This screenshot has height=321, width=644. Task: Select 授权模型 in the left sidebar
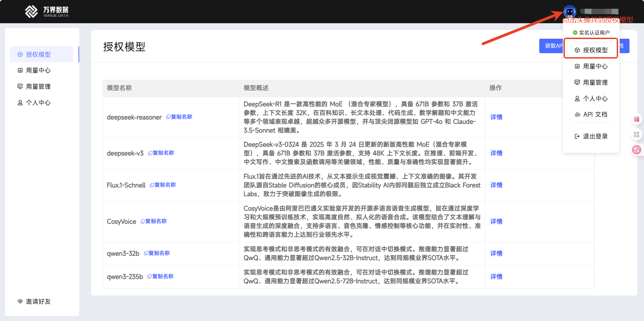[41, 55]
